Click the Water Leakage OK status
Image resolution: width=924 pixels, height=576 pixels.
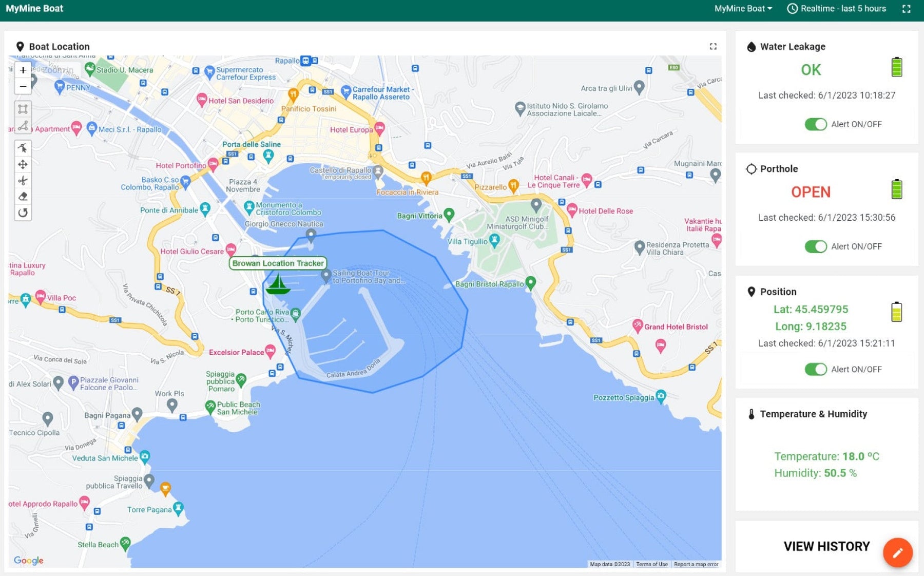pos(811,70)
